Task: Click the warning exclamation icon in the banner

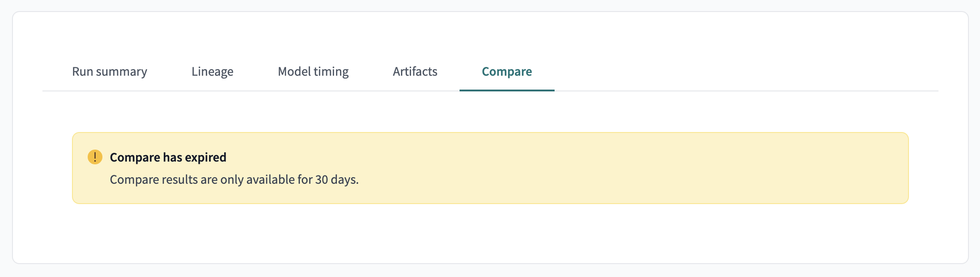Action: tap(96, 157)
